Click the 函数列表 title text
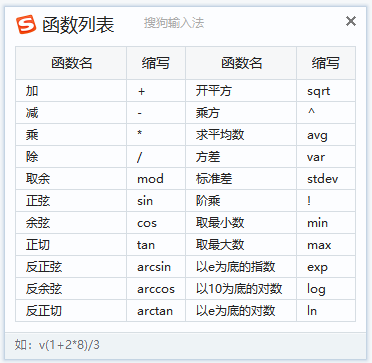The width and height of the screenshot is (372, 363). click(x=78, y=25)
